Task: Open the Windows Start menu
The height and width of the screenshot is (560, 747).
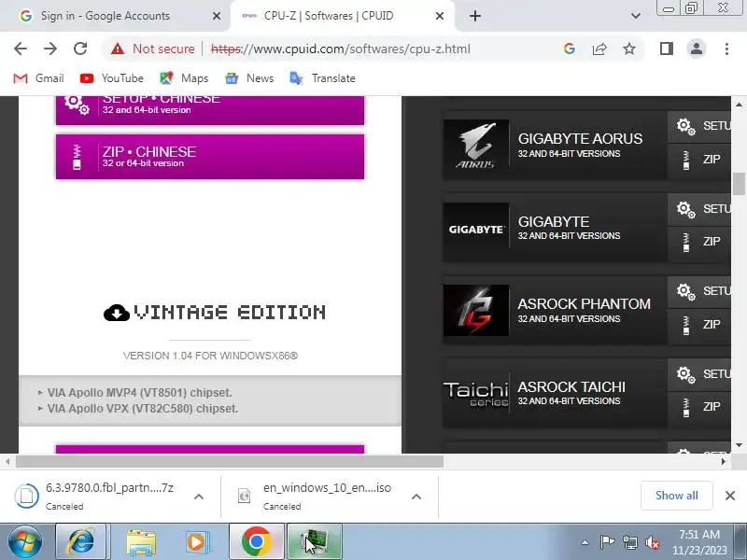Action: click(24, 542)
